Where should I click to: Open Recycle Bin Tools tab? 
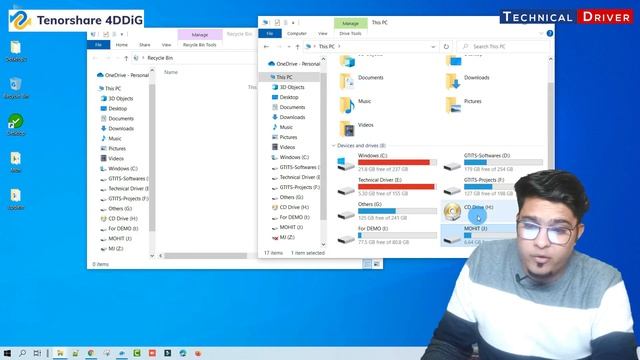click(200, 45)
